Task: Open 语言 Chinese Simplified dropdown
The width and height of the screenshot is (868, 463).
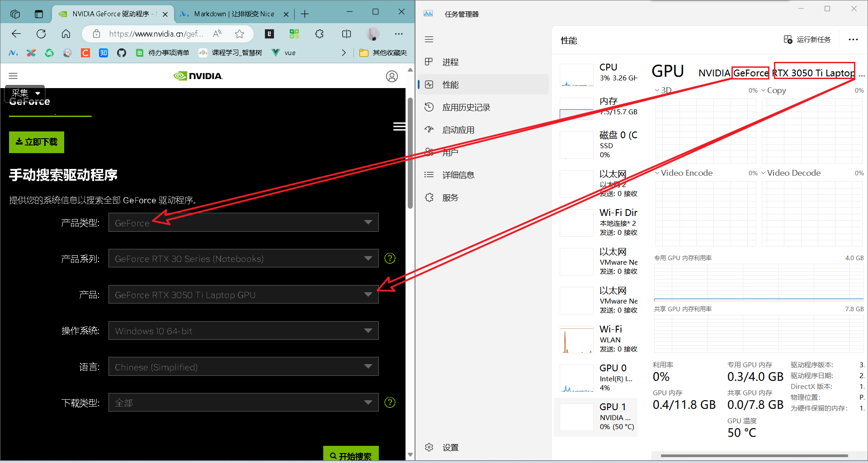Action: (x=243, y=367)
